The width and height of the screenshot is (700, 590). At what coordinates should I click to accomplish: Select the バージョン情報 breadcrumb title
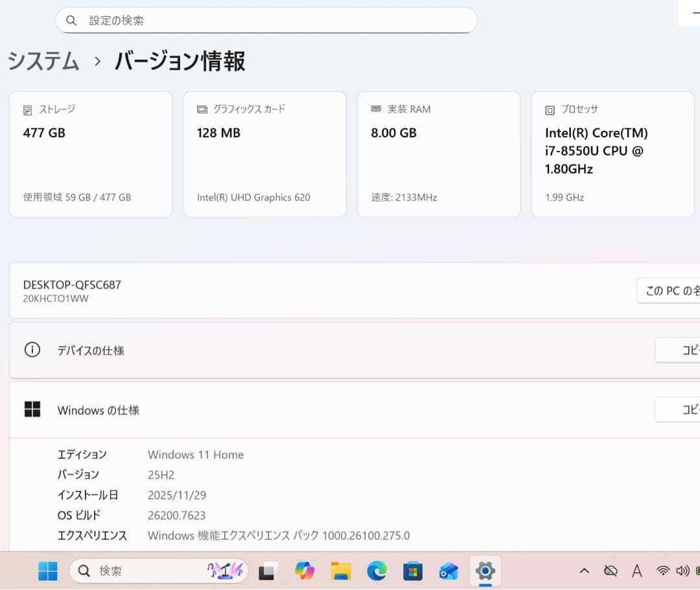pyautogui.click(x=180, y=61)
